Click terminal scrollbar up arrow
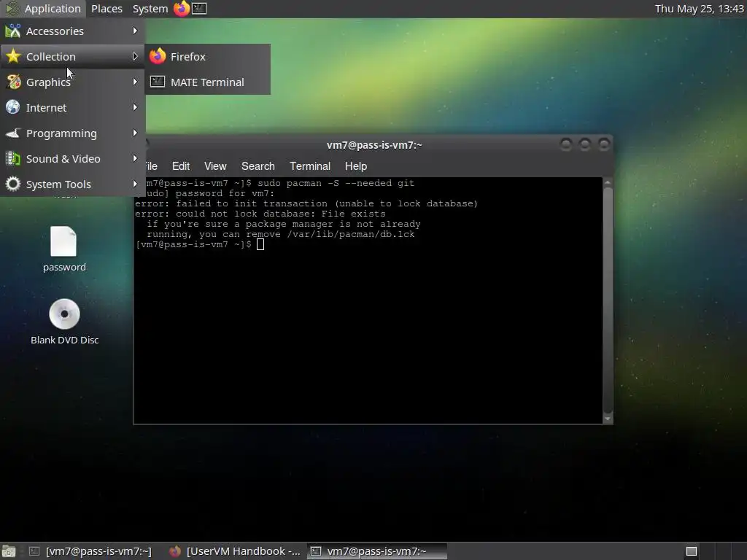This screenshot has width=747, height=560. click(608, 182)
